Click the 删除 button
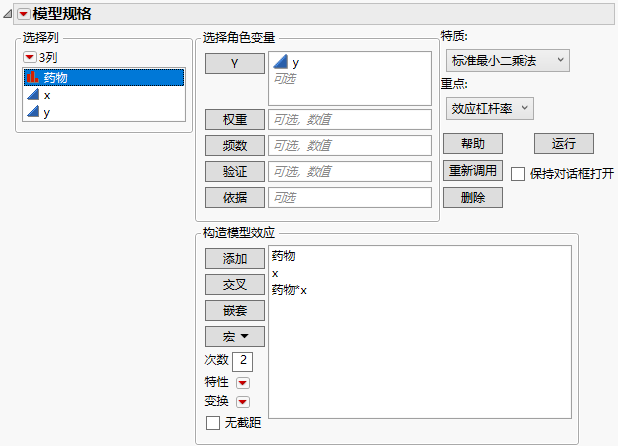This screenshot has width=618, height=446. [x=473, y=197]
